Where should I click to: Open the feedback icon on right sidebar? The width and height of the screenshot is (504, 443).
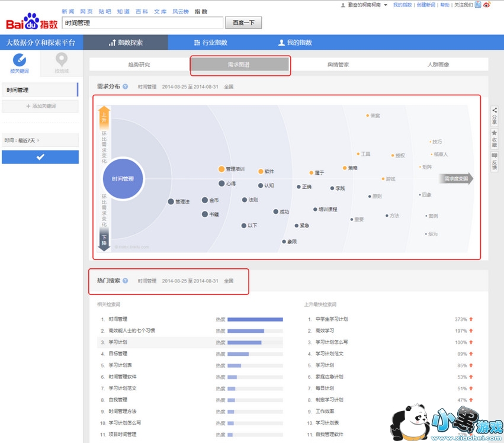[495, 156]
